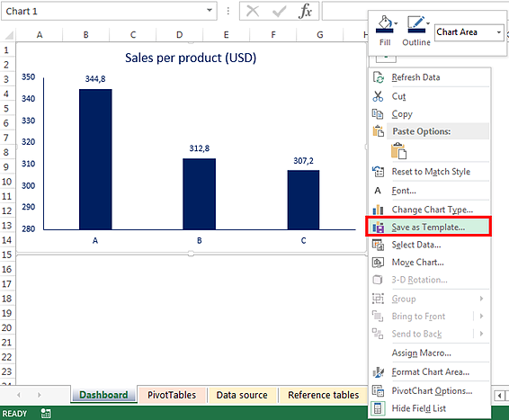Screen dimensions: 509x420
Task: Click the sheet tab scroll right arrow
Action: pyautogui.click(x=40, y=395)
